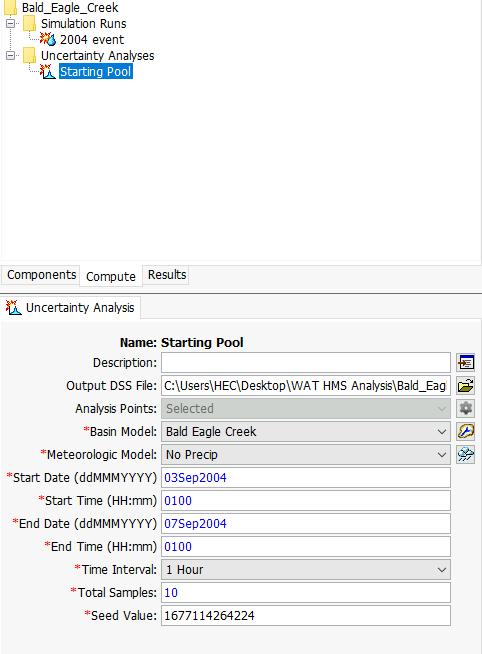Click the Starting Pool uncertainty analysis icon

(48, 71)
